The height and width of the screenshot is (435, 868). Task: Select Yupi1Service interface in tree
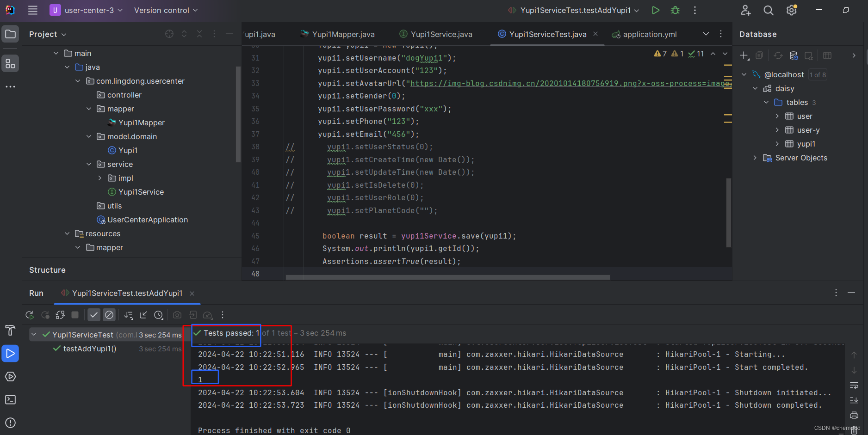pyautogui.click(x=136, y=192)
